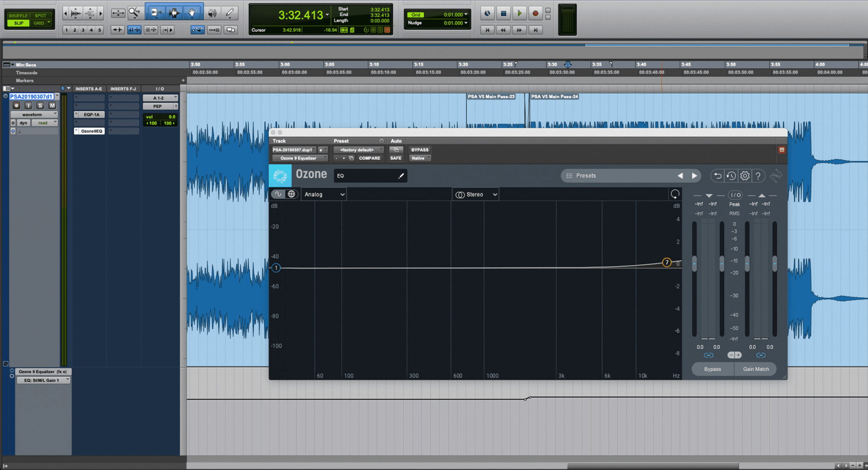Click the Tab to Transients icon

point(117,30)
